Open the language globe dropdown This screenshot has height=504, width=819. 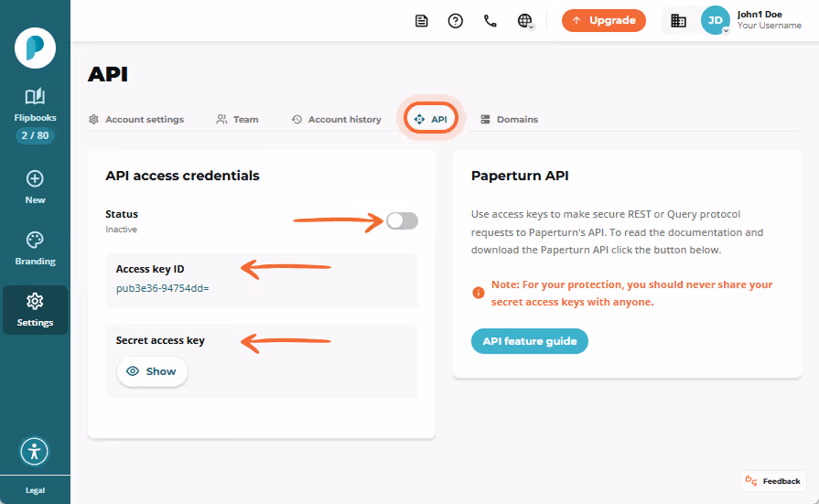pos(525,21)
